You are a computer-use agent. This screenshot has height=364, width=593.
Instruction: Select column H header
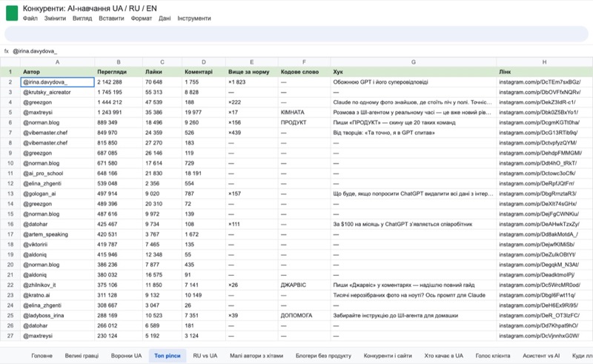(544, 62)
